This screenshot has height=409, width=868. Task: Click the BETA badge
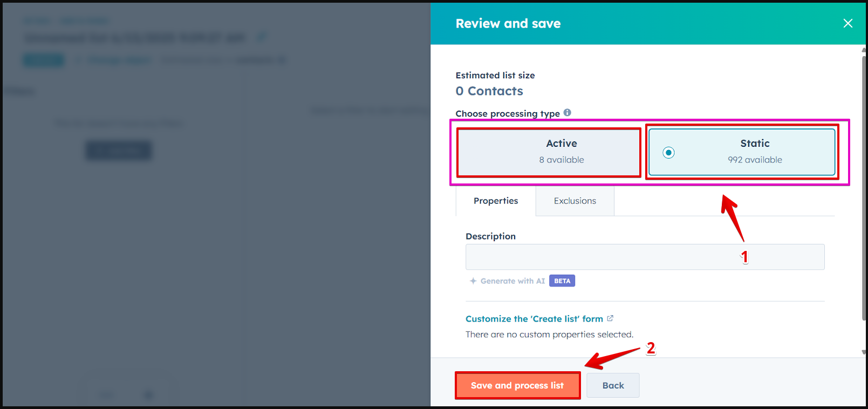pyautogui.click(x=562, y=281)
